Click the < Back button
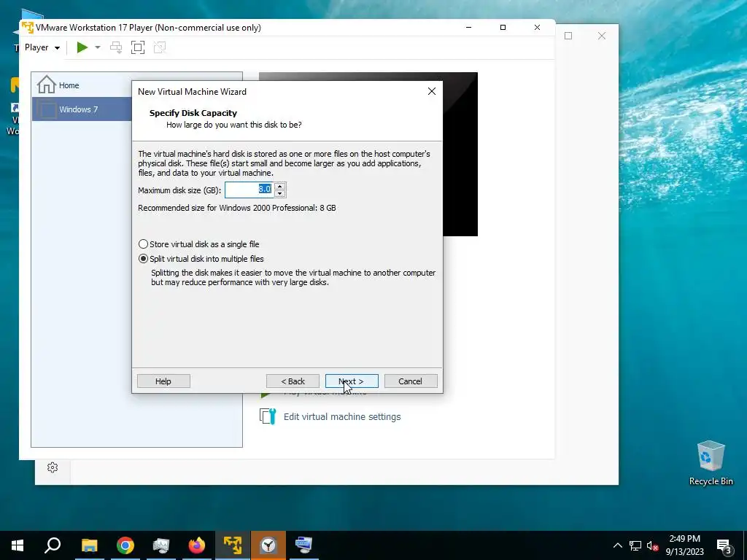The image size is (747, 560). (293, 381)
